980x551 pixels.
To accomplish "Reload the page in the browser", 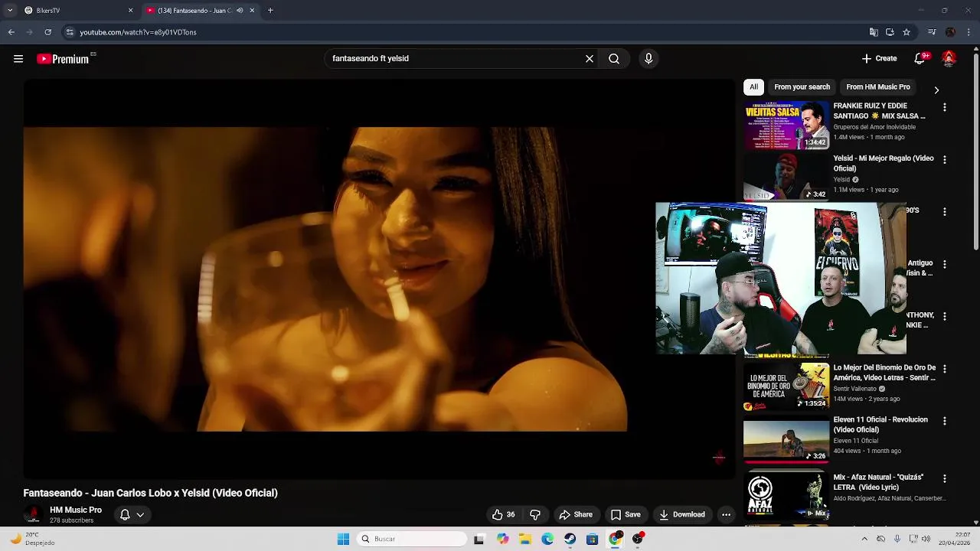I will (x=47, y=32).
